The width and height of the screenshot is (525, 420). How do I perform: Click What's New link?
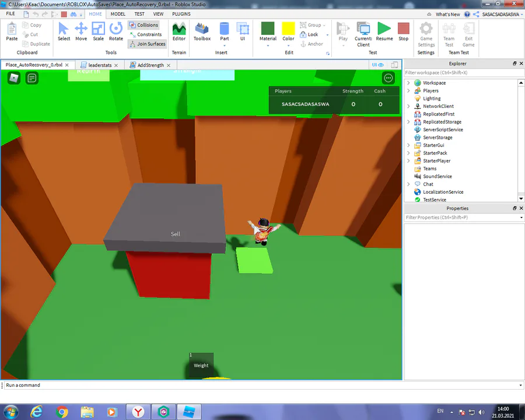click(x=447, y=15)
